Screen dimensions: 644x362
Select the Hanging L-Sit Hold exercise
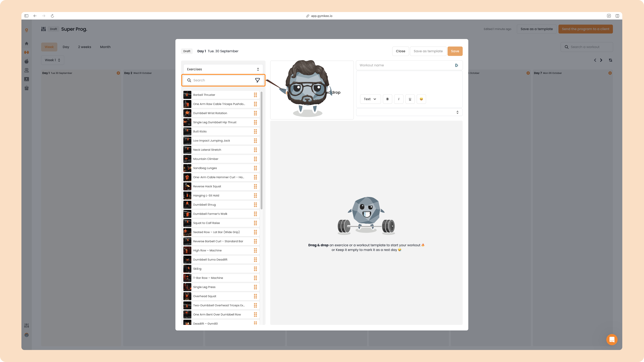pyautogui.click(x=221, y=196)
